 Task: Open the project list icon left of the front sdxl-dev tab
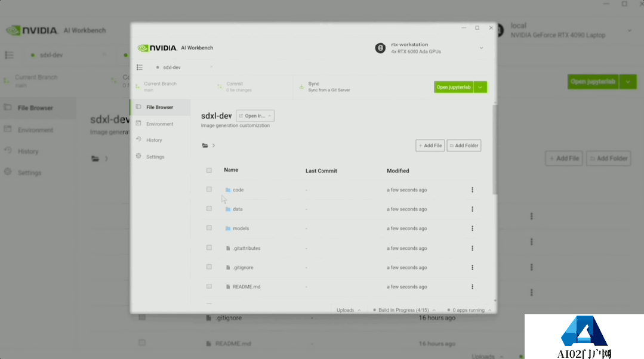(x=140, y=67)
